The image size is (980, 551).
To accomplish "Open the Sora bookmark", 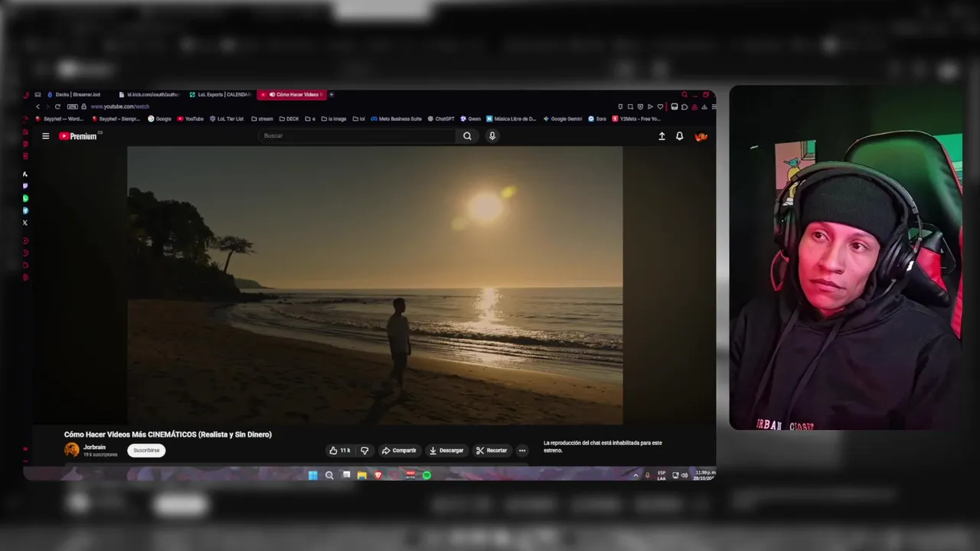I will pos(597,119).
